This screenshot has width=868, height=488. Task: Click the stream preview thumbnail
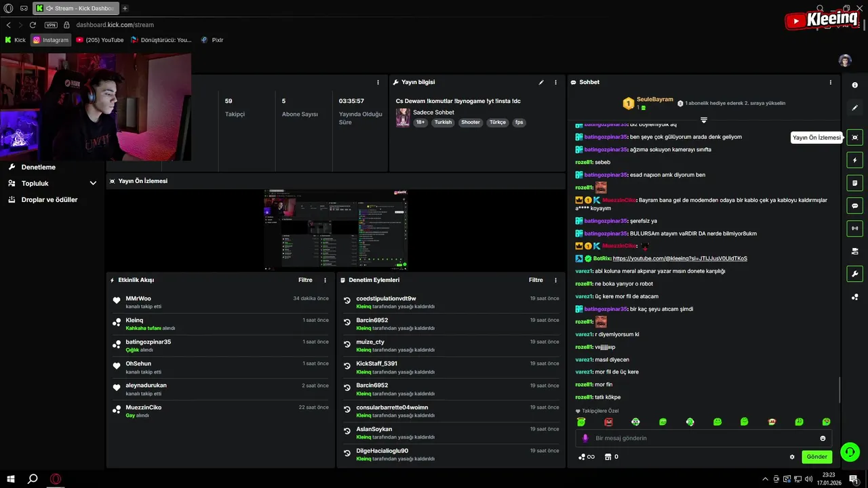tap(336, 229)
